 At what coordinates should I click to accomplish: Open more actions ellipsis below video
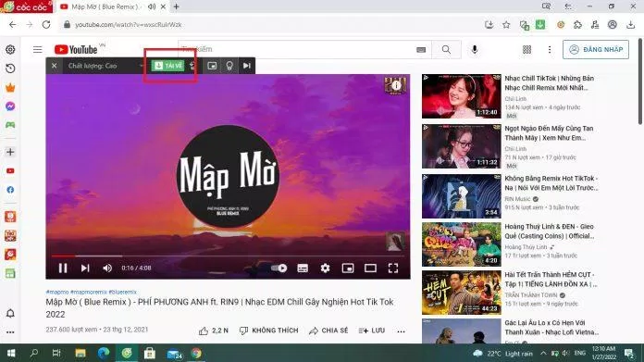[x=401, y=331]
